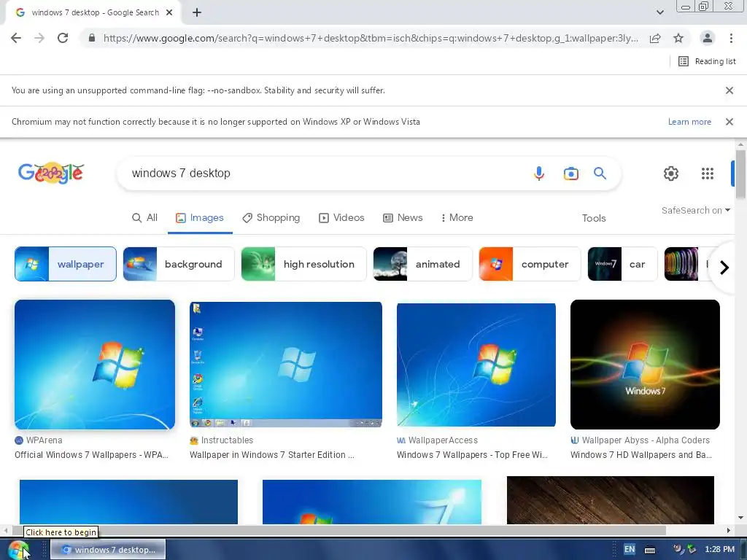Select the computer filter chip
The image size is (747, 560).
click(530, 264)
